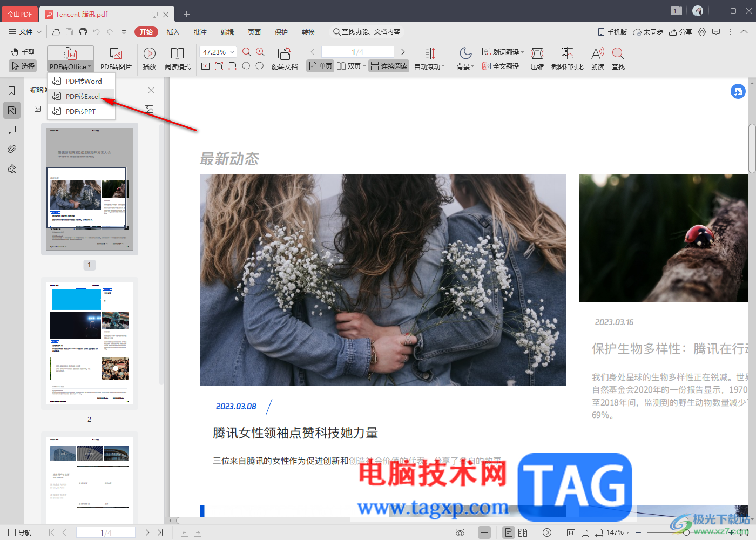Switch to the 编辑 ribbon tab
The image size is (756, 540).
[227, 32]
